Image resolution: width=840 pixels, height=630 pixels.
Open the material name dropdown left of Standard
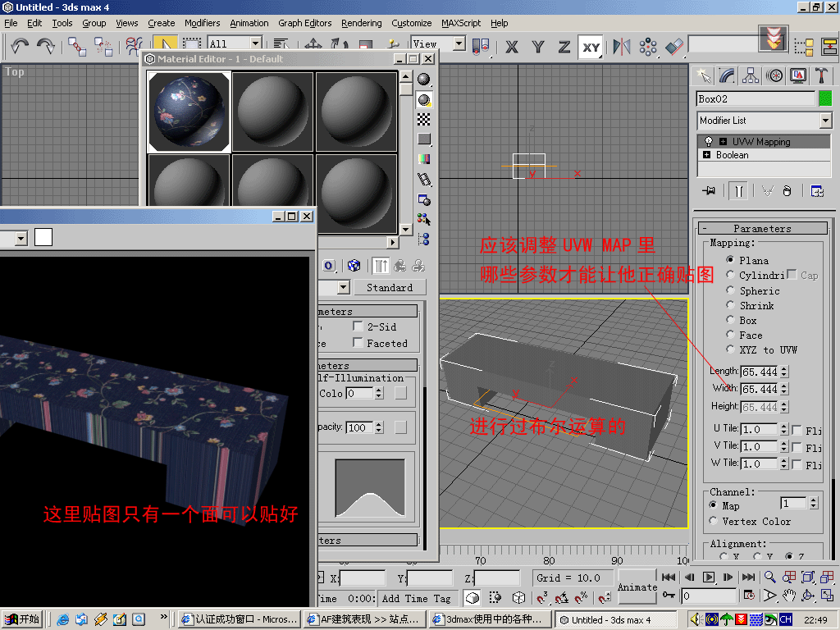coord(343,288)
